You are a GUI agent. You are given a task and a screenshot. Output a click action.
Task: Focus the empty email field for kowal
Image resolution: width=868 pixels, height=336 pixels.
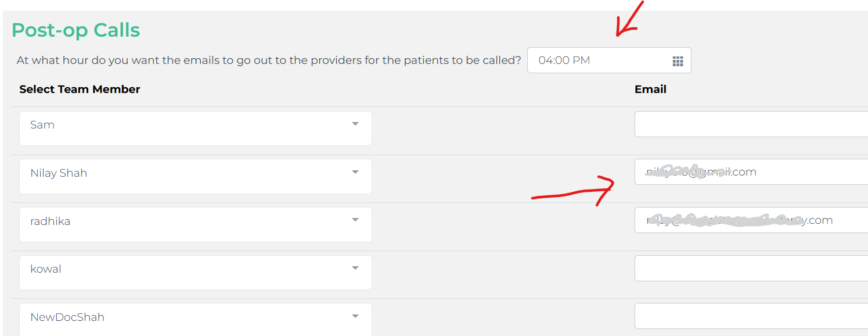pyautogui.click(x=751, y=268)
